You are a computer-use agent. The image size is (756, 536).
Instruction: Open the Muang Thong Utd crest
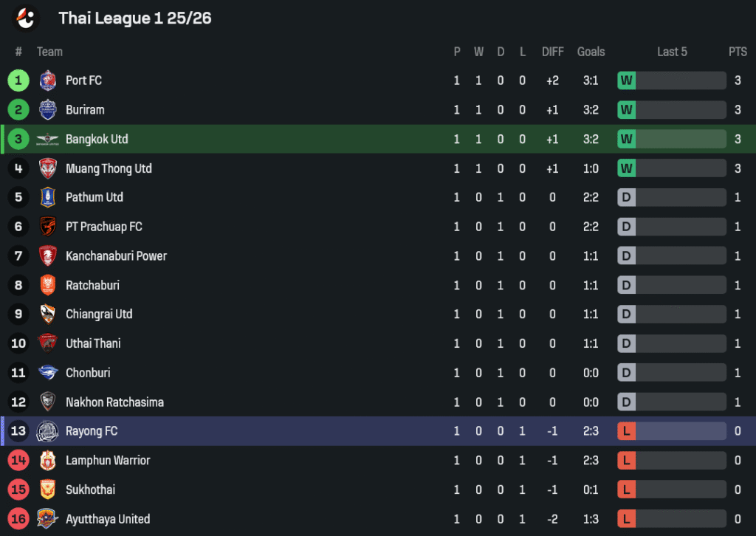(x=48, y=169)
